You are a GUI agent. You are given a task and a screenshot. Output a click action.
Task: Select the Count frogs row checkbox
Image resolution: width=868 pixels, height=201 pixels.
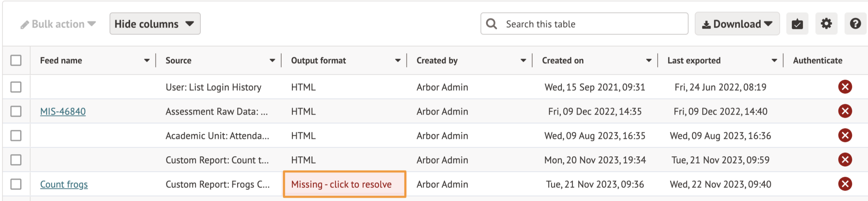(16, 184)
